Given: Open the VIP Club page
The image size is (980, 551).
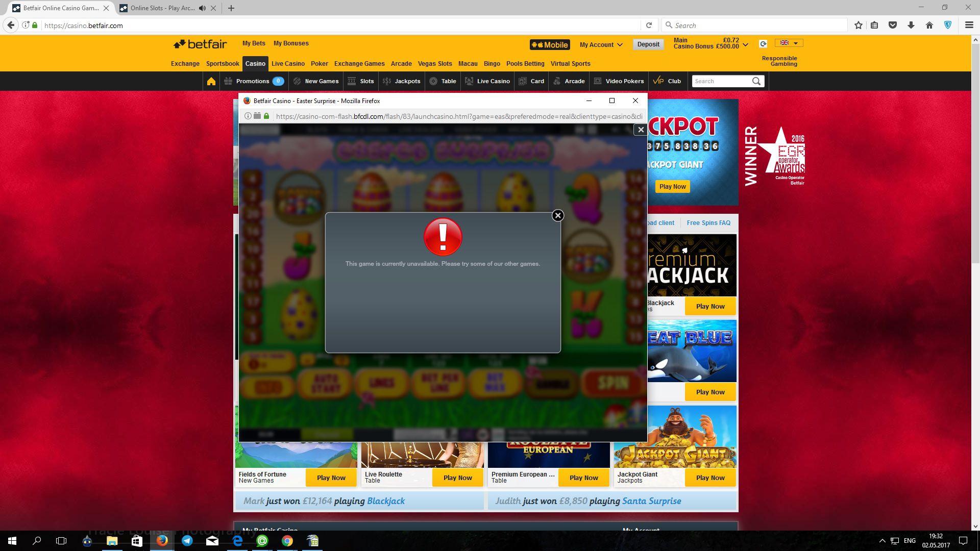Looking at the screenshot, I should (667, 81).
